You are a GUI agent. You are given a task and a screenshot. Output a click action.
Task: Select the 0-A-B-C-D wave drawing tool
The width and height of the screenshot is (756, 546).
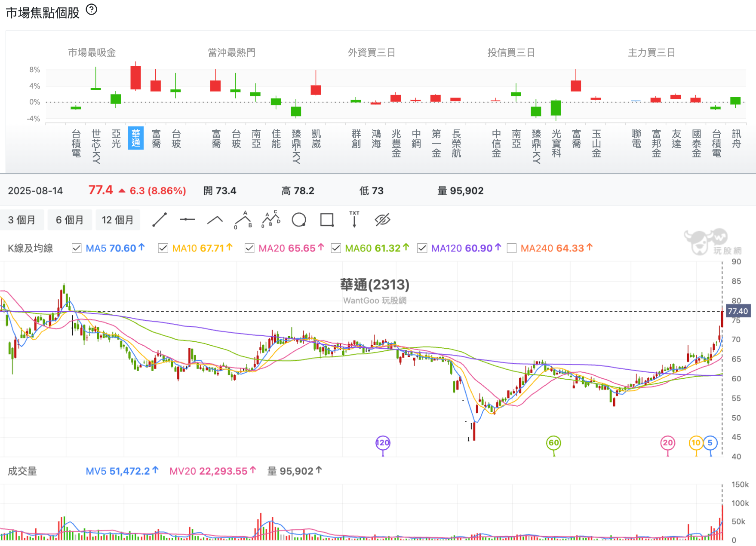(271, 219)
